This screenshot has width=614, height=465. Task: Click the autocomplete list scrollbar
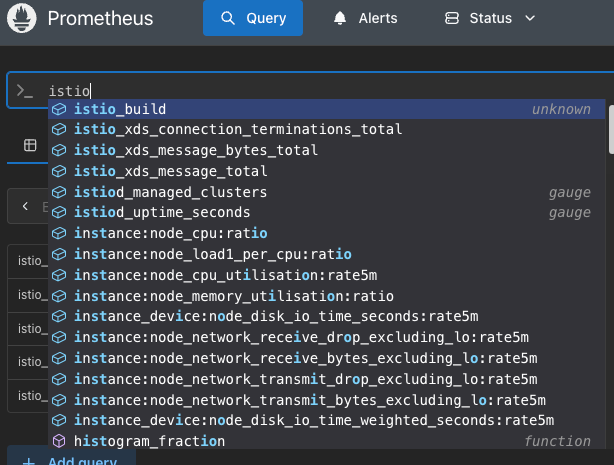pyautogui.click(x=611, y=129)
